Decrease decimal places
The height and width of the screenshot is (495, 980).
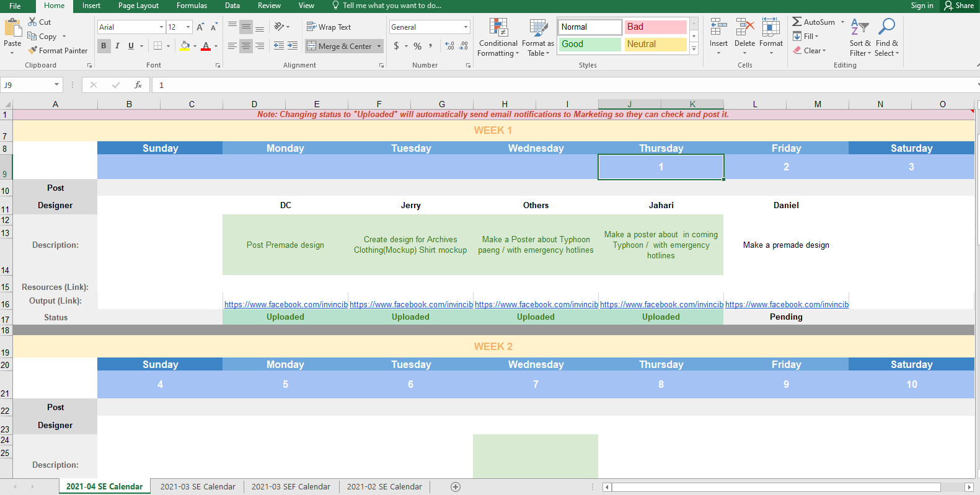pyautogui.click(x=464, y=46)
